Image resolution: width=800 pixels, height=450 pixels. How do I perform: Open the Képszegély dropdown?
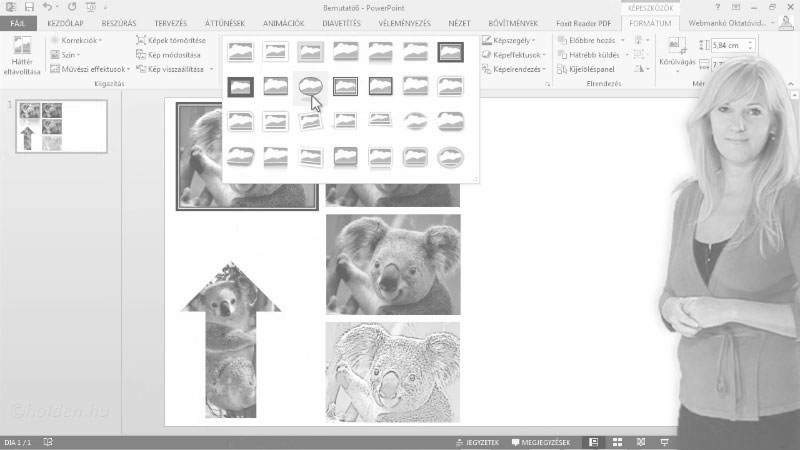pyautogui.click(x=508, y=40)
